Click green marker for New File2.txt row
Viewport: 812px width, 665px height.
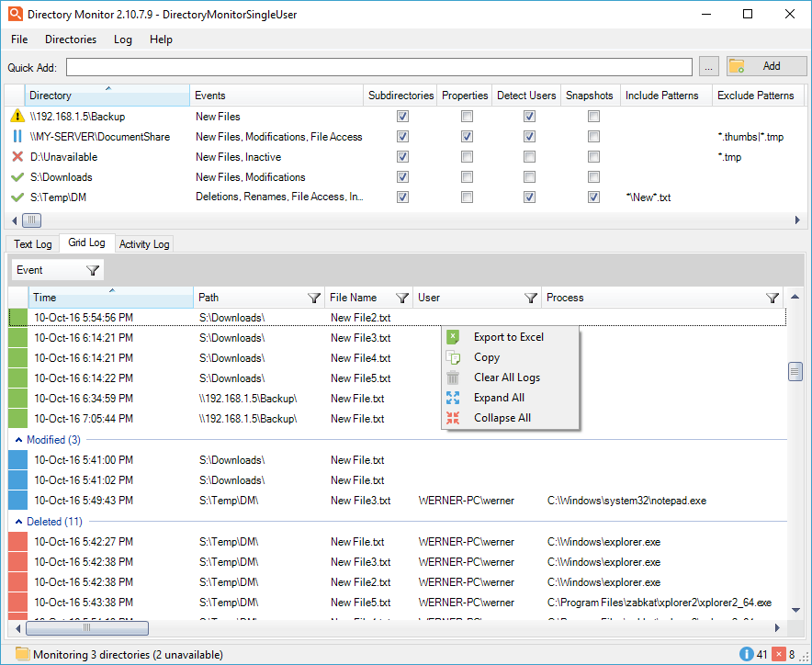click(18, 318)
